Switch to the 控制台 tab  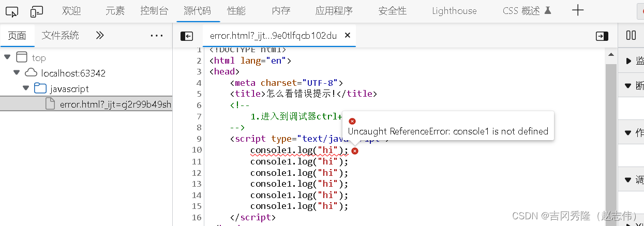pyautogui.click(x=154, y=11)
